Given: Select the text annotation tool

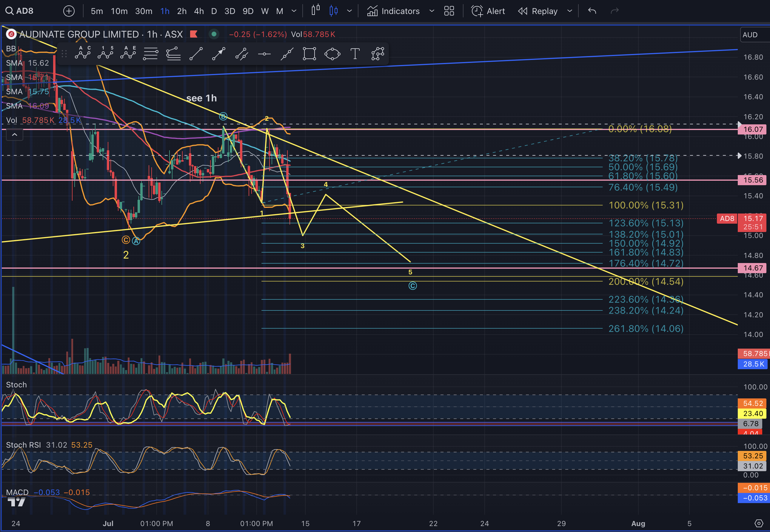Looking at the screenshot, I should click(x=355, y=54).
